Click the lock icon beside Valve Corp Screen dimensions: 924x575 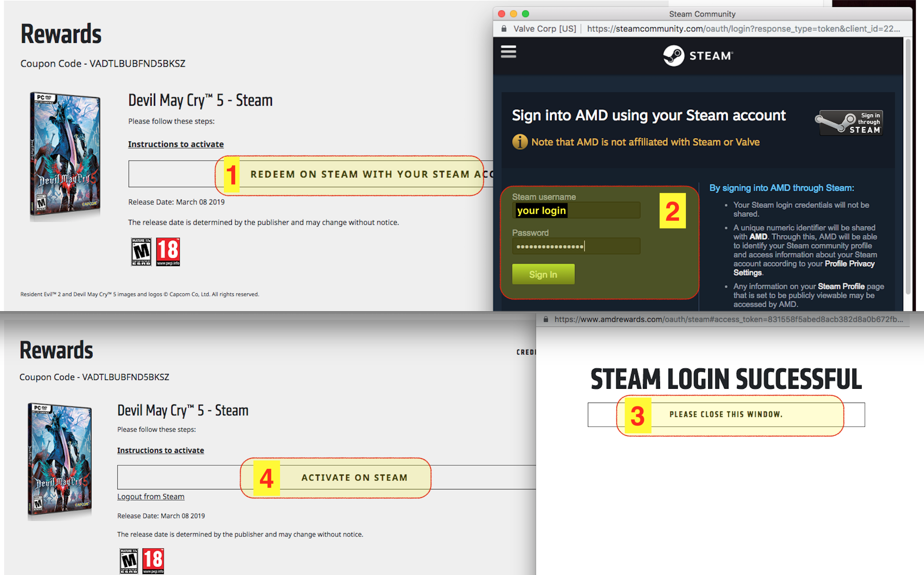504,29
